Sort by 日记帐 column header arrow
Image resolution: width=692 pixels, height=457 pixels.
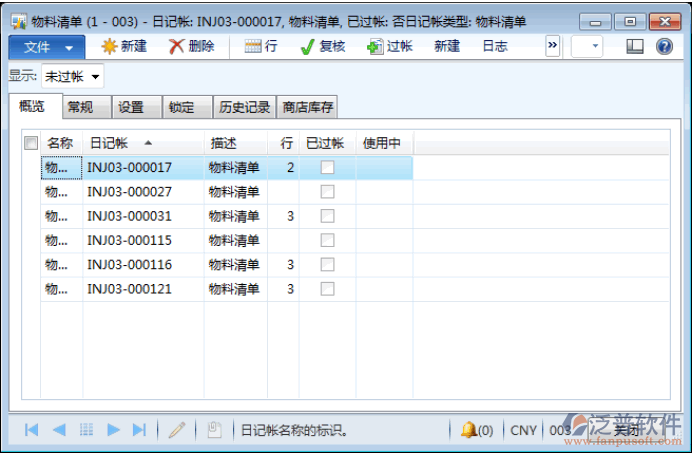[148, 143]
